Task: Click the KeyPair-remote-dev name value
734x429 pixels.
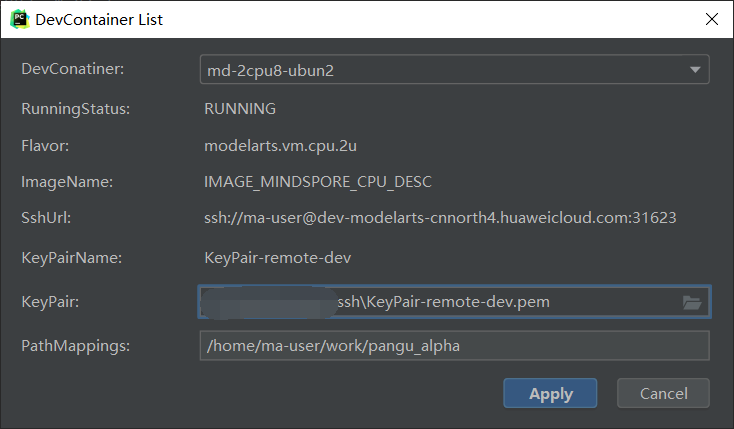Action: 278,258
